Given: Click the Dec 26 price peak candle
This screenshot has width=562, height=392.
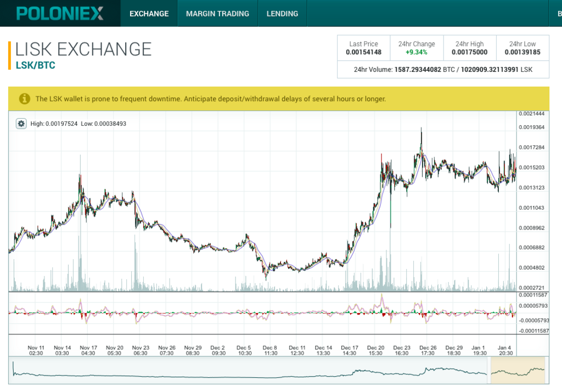Looking at the screenshot, I should 421,135.
